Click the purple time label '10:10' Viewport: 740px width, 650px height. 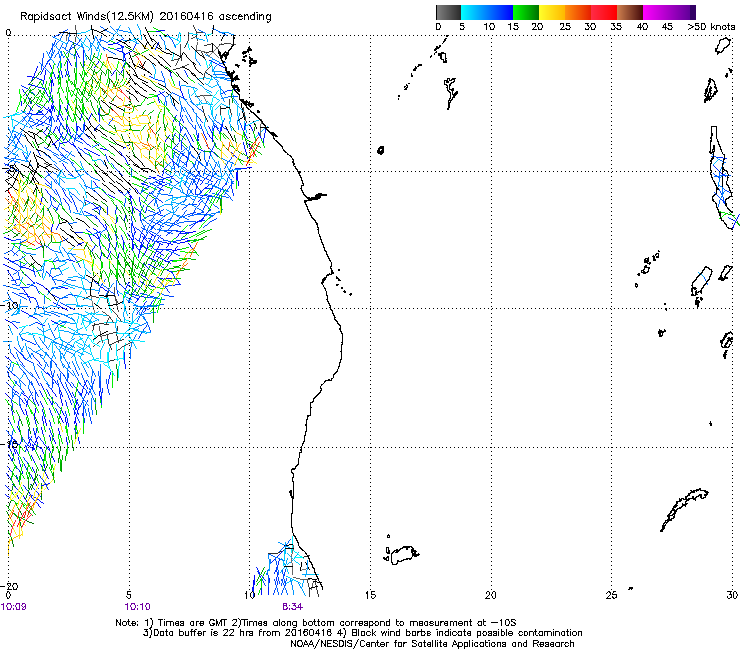137,607
